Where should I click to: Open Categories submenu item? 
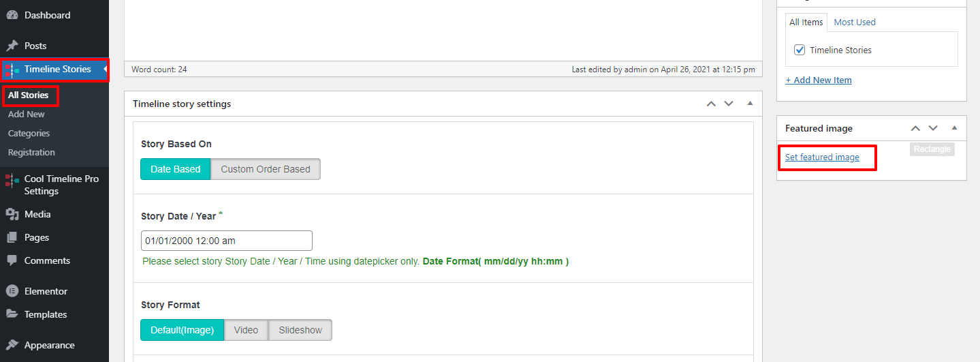tap(29, 133)
